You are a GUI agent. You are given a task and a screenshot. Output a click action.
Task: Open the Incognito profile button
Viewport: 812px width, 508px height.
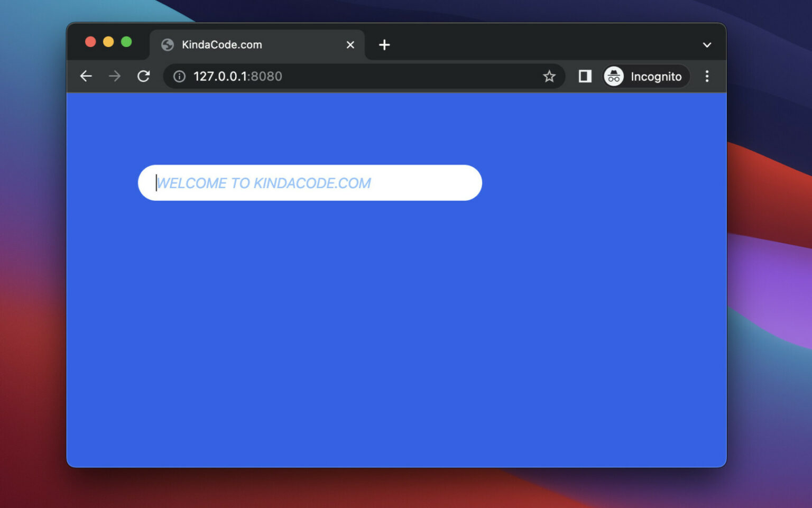coord(646,77)
